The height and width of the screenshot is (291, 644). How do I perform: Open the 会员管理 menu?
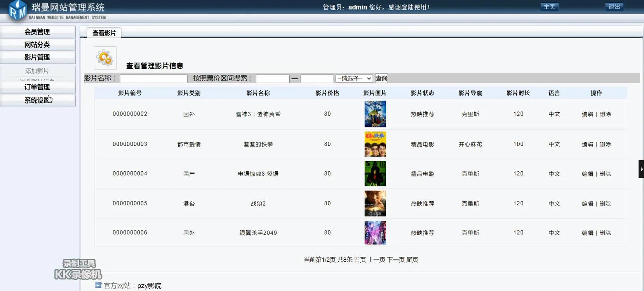[x=37, y=32]
